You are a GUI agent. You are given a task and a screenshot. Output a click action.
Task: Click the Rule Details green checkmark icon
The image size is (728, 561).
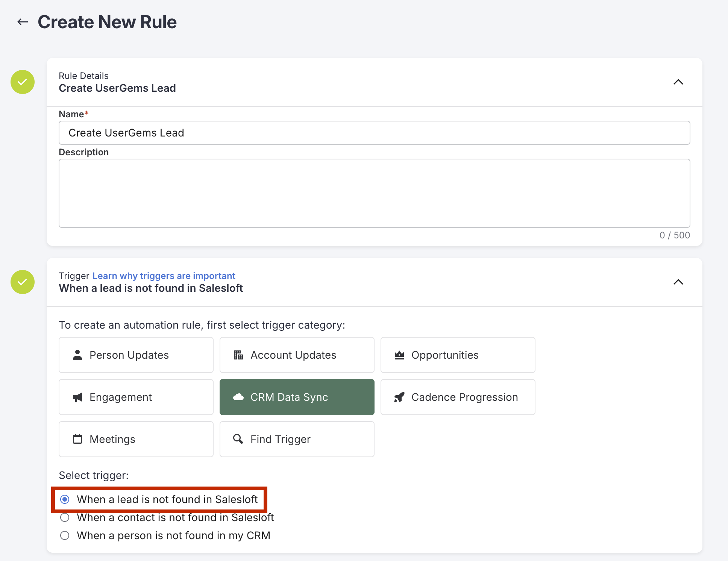click(23, 82)
